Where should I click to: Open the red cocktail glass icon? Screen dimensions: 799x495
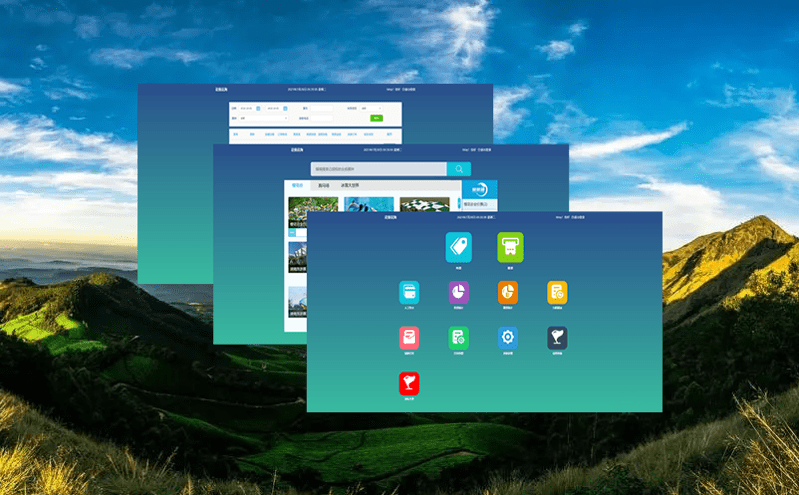[x=409, y=383]
